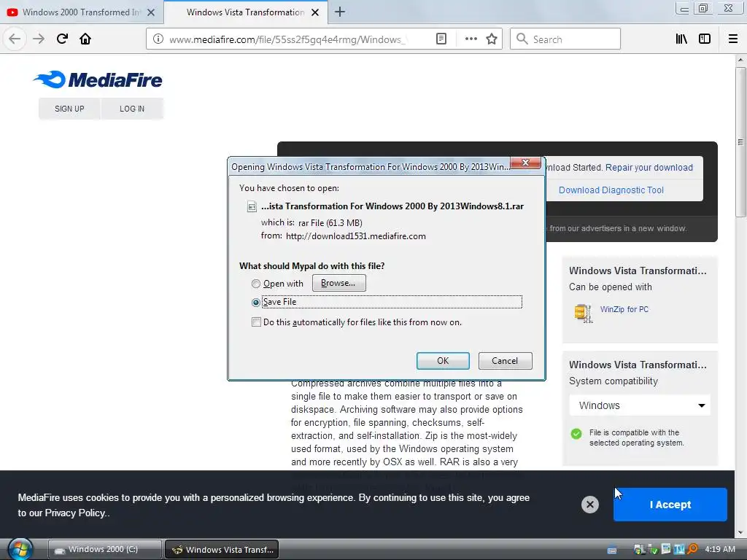Dismiss the cookie banner with the X
The width and height of the screenshot is (747, 560).
(x=589, y=505)
